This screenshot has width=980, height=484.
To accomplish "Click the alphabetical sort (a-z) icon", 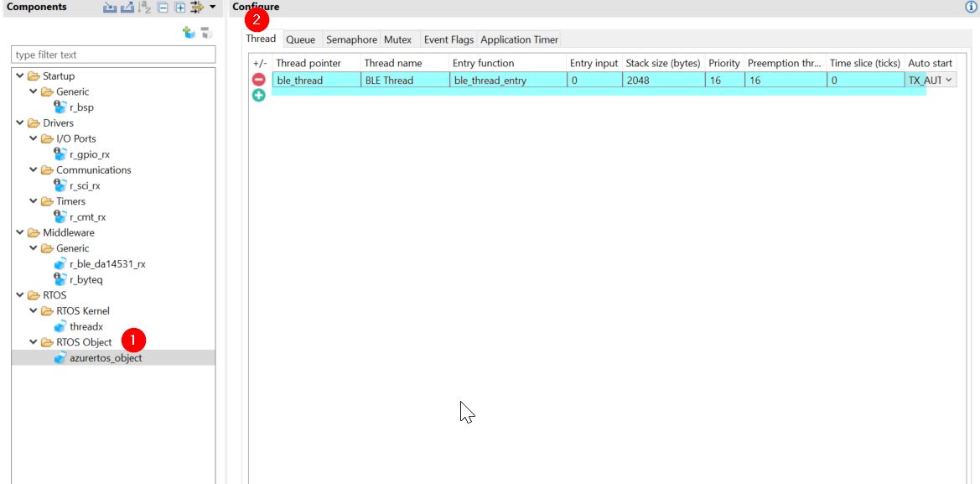I will coord(145,8).
